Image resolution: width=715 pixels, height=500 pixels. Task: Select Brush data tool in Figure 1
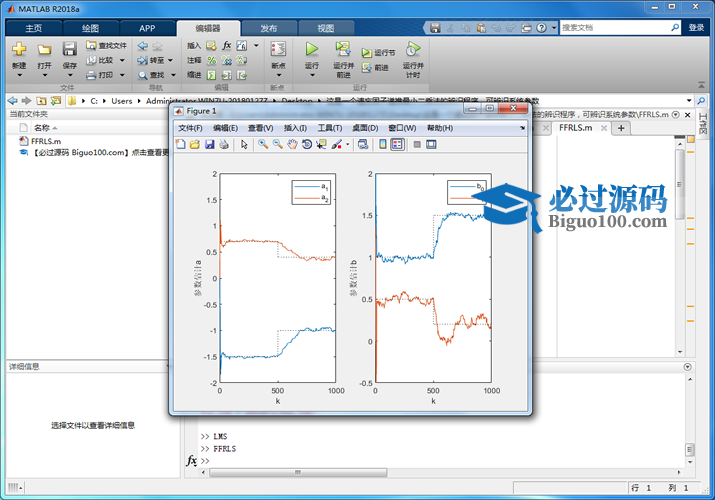[337, 144]
